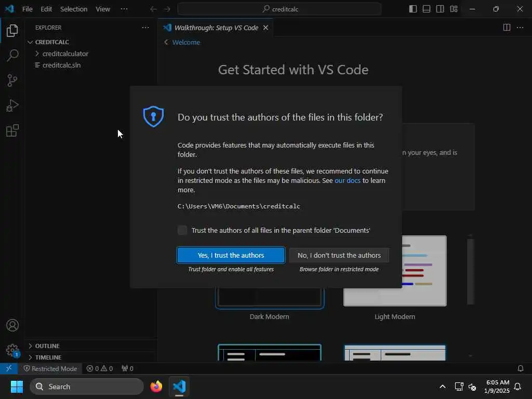Viewport: 532px width, 399px height.
Task: Select the Light Modern theme thumbnail
Action: point(424,271)
